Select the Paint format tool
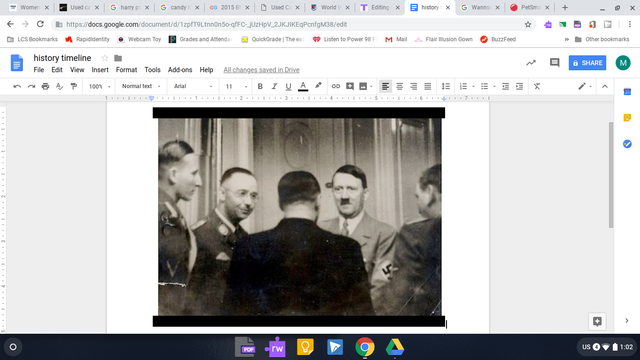 pos(74,86)
